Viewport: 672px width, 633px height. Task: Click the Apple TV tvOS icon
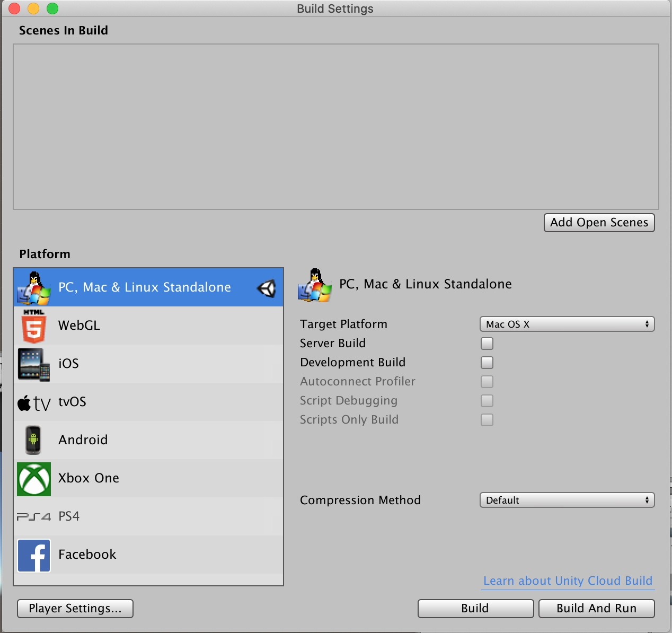pyautogui.click(x=34, y=403)
